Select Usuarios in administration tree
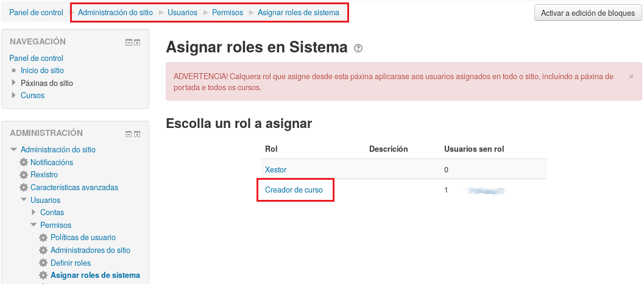644x284 pixels. click(45, 200)
